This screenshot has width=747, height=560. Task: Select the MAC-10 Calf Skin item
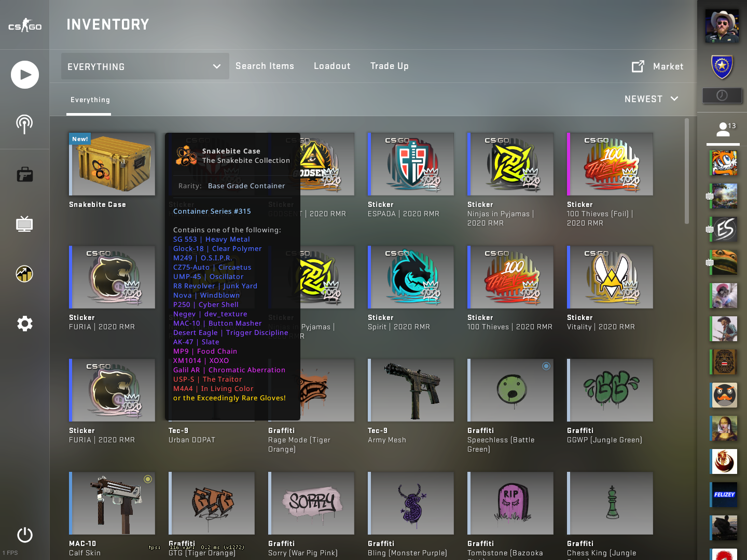[x=112, y=503]
